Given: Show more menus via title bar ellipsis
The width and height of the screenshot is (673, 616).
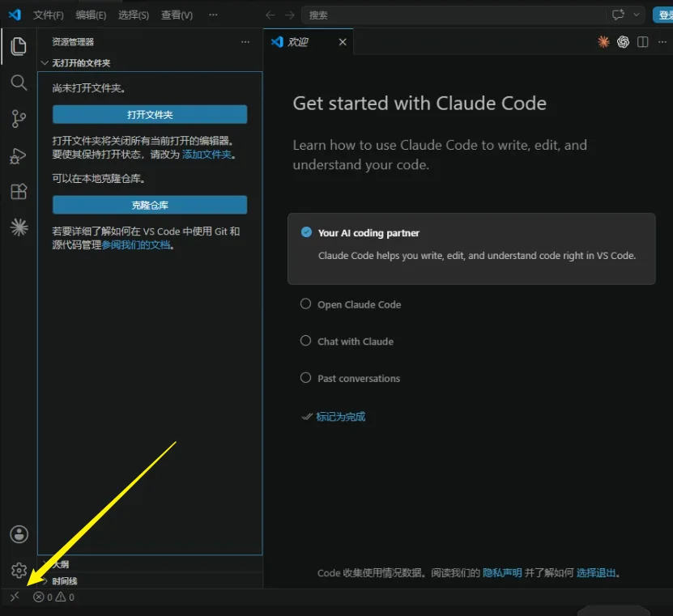Looking at the screenshot, I should (x=213, y=15).
